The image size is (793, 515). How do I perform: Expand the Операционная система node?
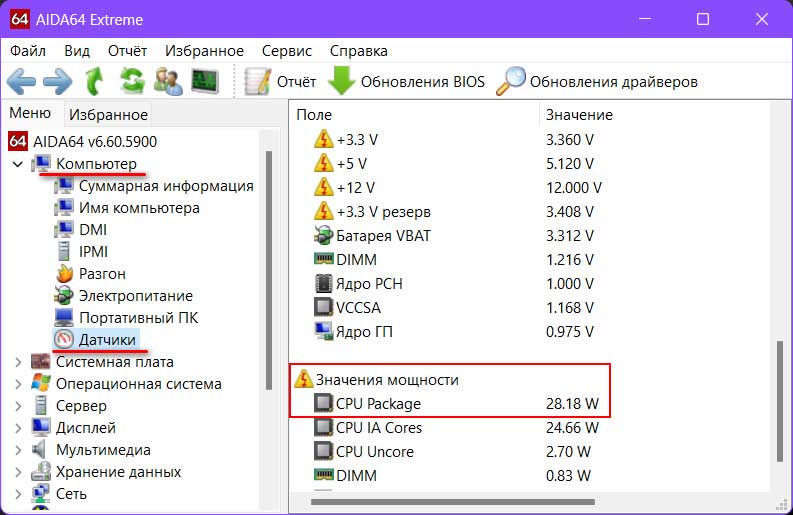(18, 384)
